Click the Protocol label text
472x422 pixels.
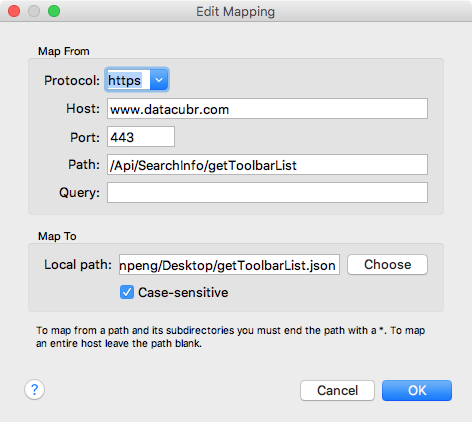pyautogui.click(x=72, y=81)
